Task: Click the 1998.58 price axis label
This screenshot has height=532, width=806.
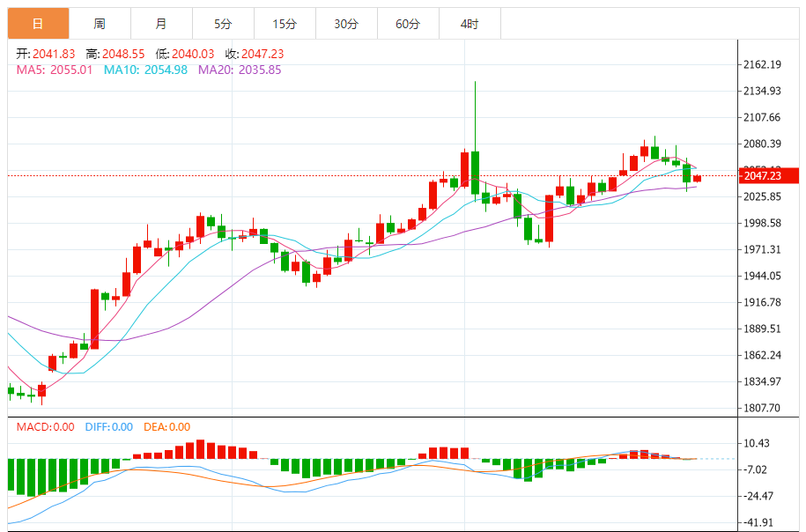Action: pyautogui.click(x=762, y=223)
